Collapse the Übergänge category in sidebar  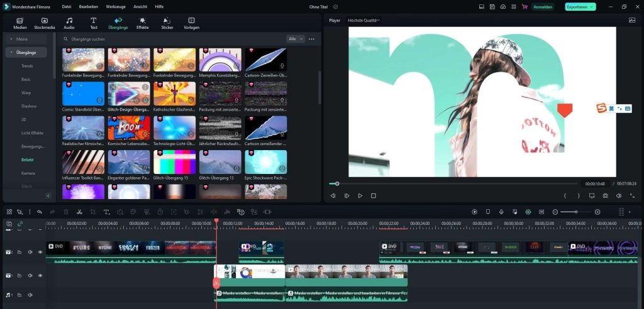pyautogui.click(x=26, y=53)
